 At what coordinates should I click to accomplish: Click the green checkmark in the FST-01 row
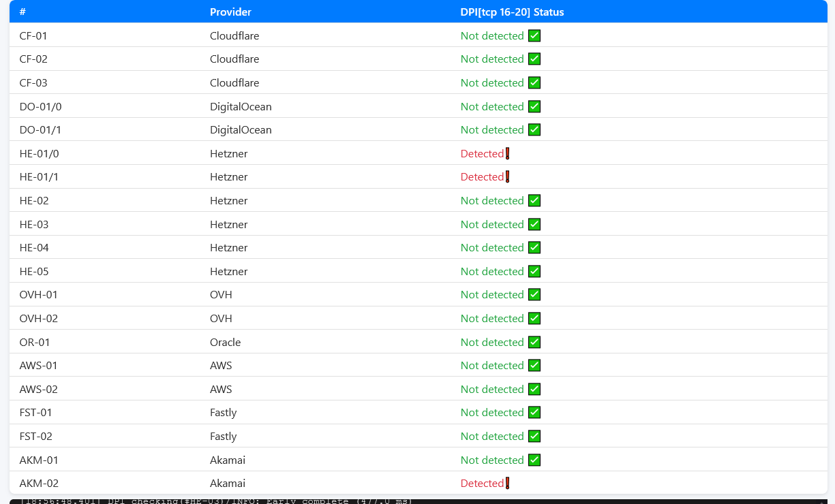[534, 413]
